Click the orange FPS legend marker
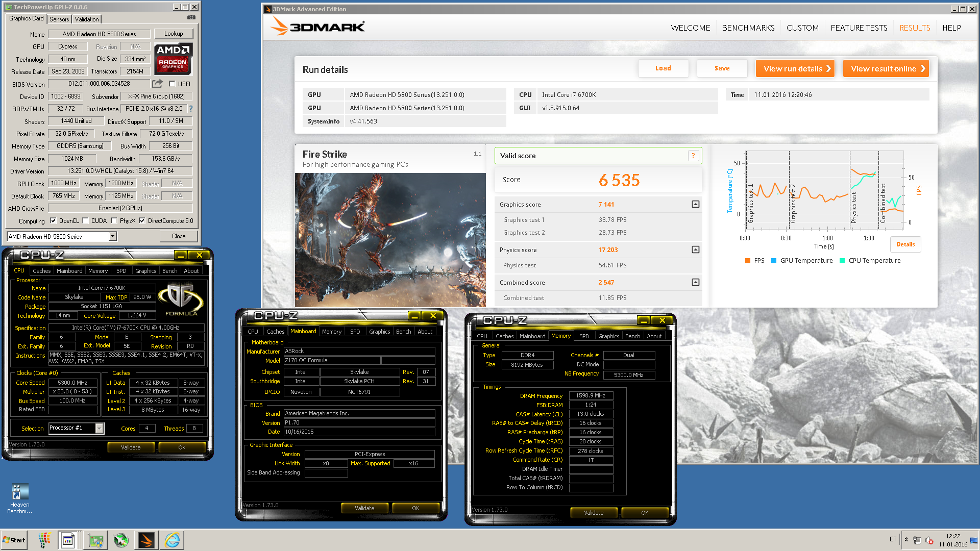 coord(748,261)
